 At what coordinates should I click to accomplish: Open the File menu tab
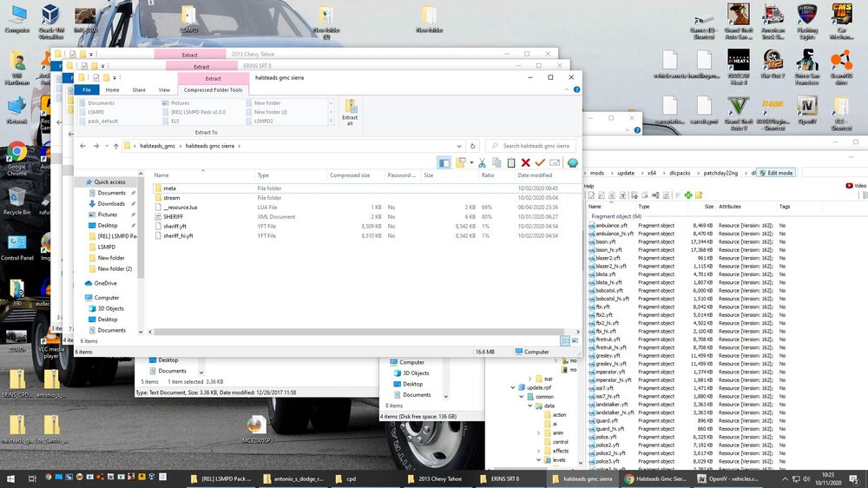pyautogui.click(x=87, y=90)
